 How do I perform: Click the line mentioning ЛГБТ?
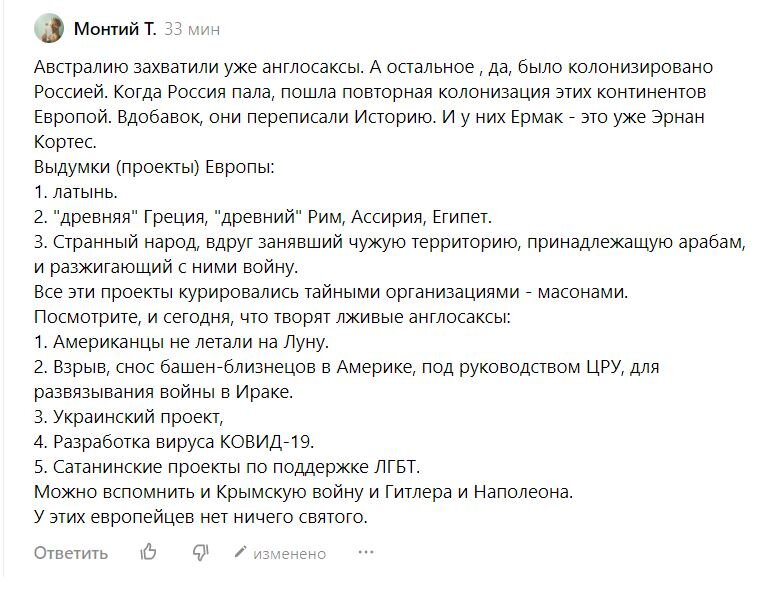pyautogui.click(x=227, y=467)
